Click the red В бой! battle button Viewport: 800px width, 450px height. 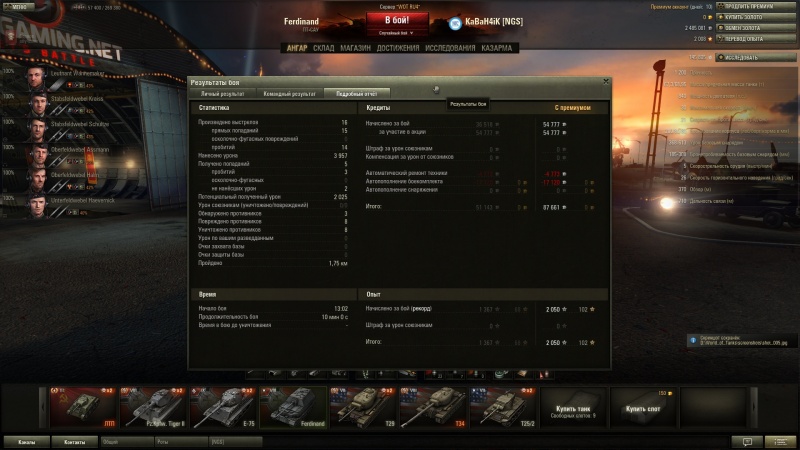(399, 20)
